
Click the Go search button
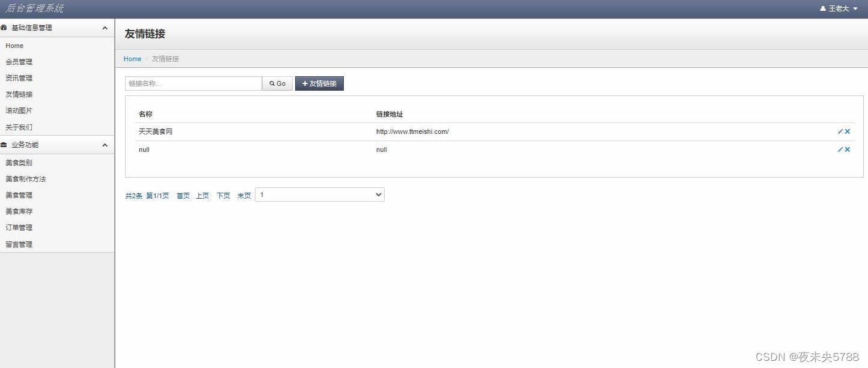(278, 83)
